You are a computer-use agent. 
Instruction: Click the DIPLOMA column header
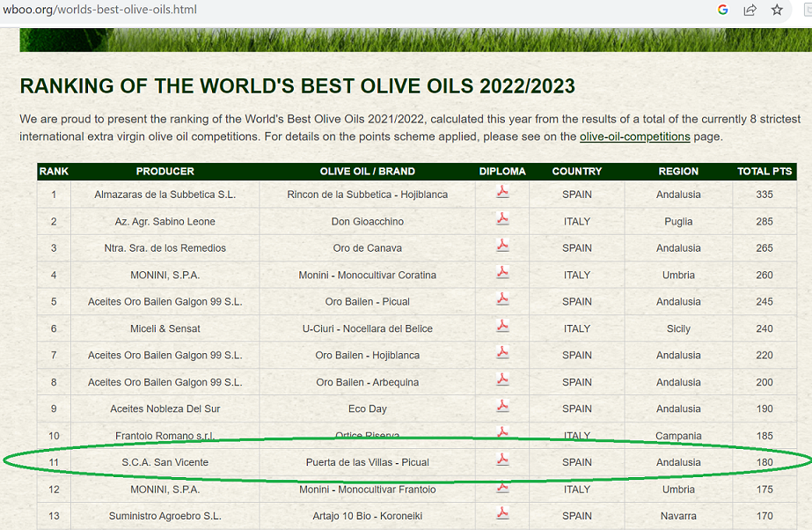[x=502, y=172]
